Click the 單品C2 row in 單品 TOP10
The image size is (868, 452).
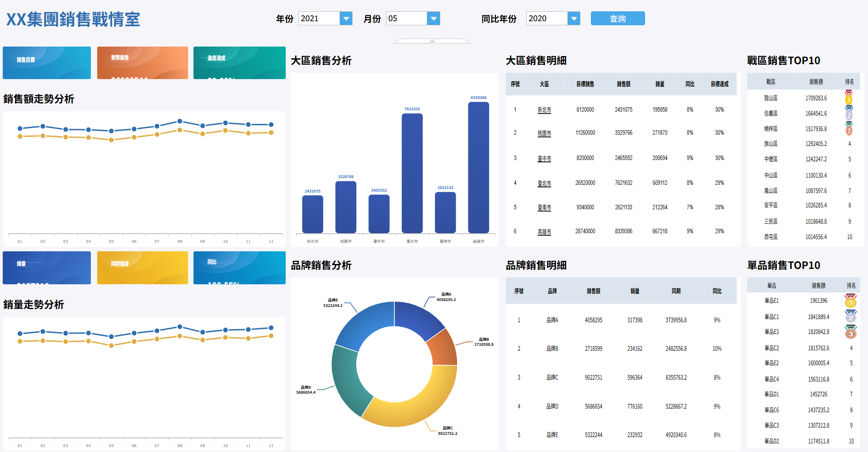tap(804, 348)
